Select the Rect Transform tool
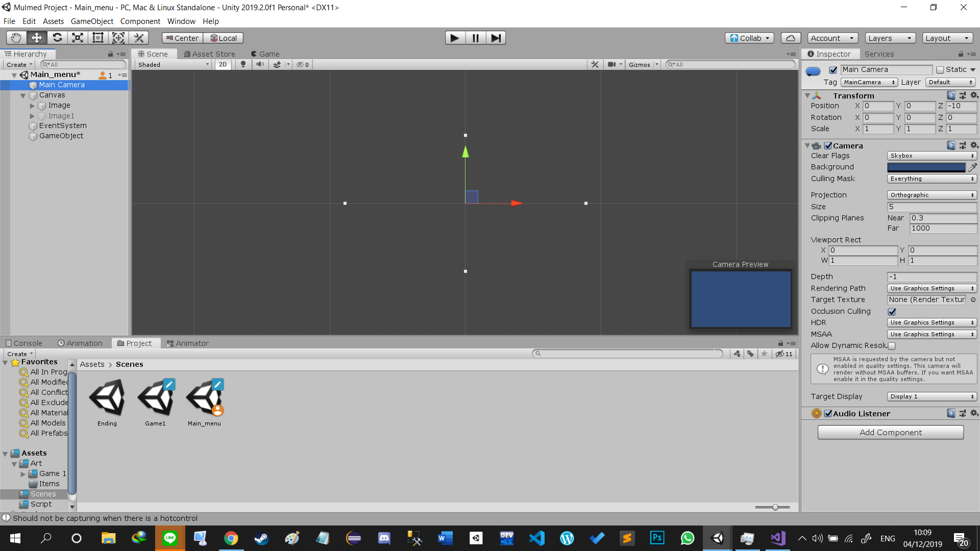 [x=98, y=38]
